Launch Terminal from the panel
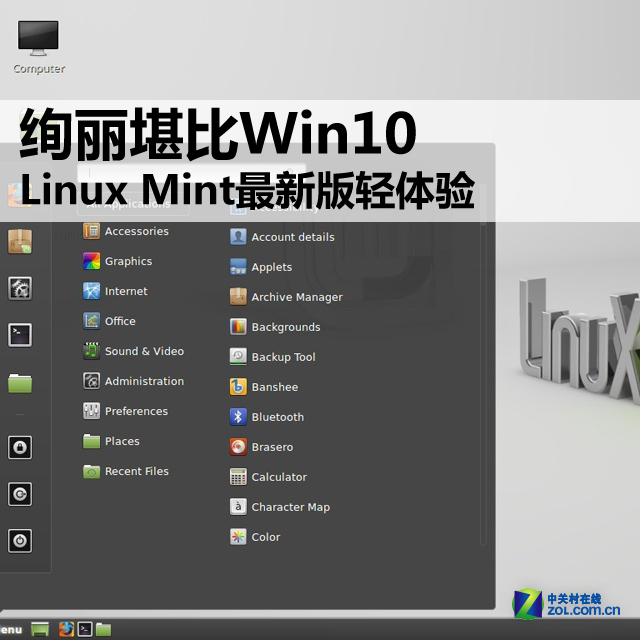Viewport: 640px width, 640px height. tap(85, 629)
